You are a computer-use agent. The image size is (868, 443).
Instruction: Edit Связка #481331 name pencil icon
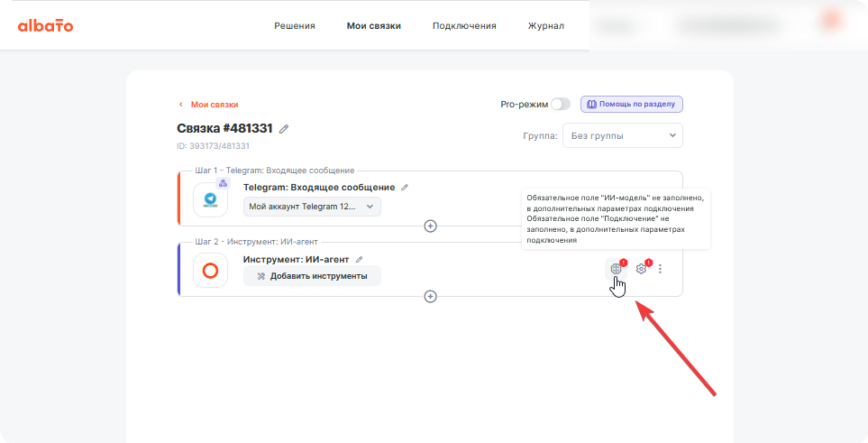(x=284, y=129)
